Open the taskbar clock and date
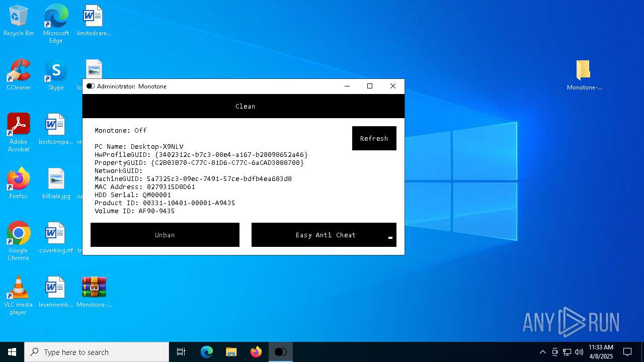644x362 pixels. (601, 352)
